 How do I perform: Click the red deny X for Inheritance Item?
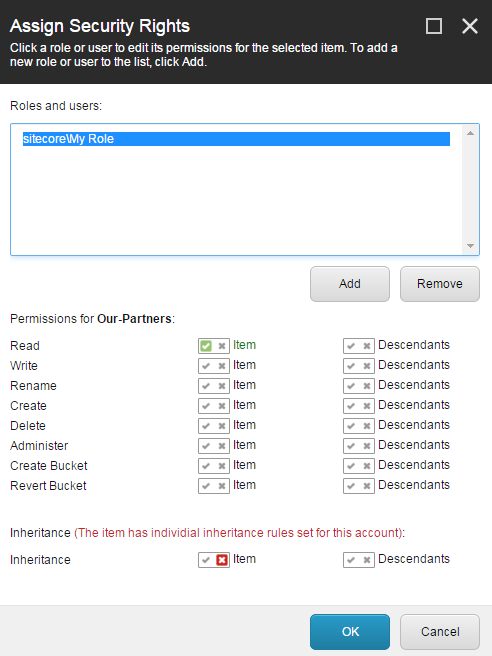pos(222,560)
